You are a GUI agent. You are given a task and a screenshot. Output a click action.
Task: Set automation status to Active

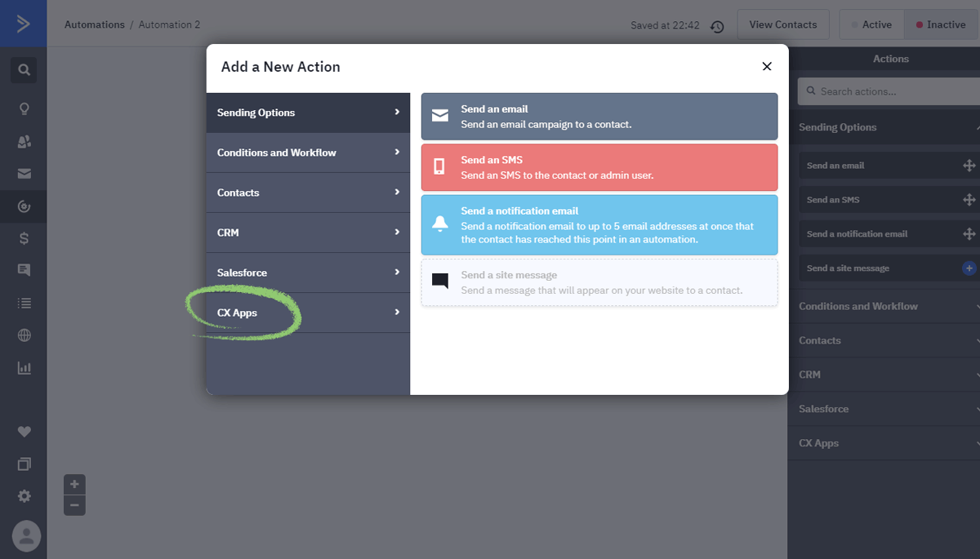point(871,24)
